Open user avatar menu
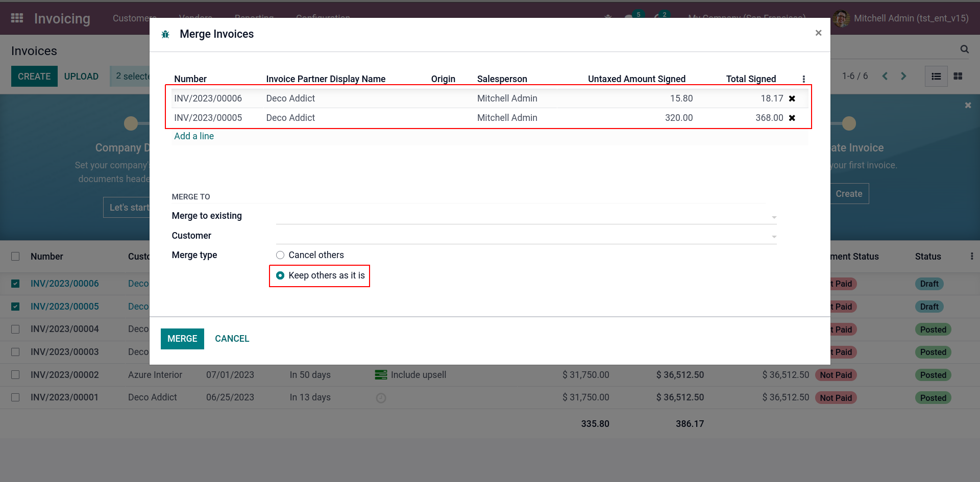 click(x=841, y=18)
